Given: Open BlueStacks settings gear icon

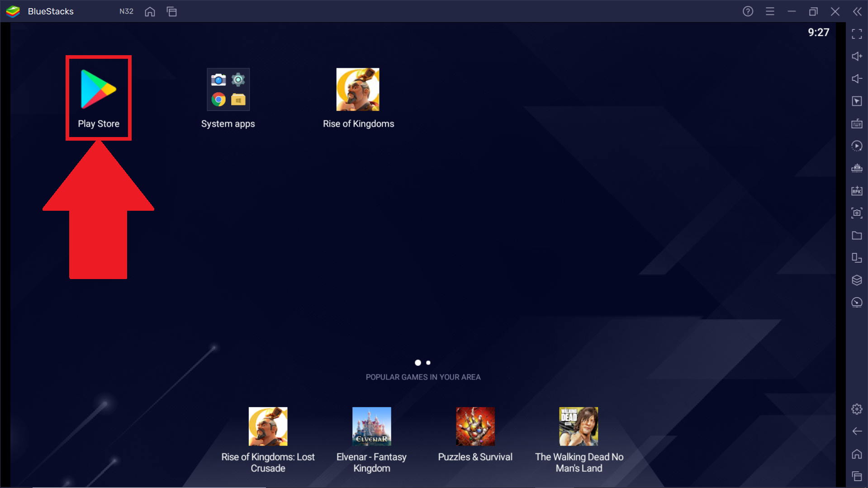Looking at the screenshot, I should [857, 409].
